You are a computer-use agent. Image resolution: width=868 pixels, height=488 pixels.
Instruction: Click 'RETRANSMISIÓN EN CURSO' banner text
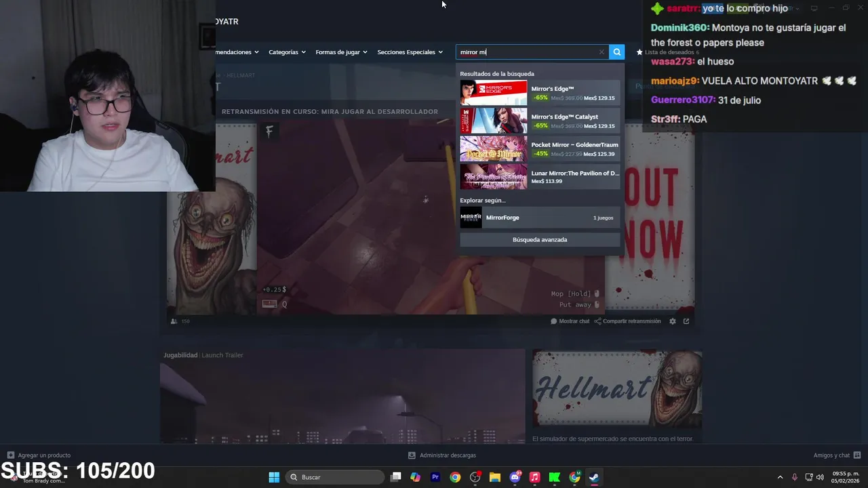pyautogui.click(x=330, y=112)
